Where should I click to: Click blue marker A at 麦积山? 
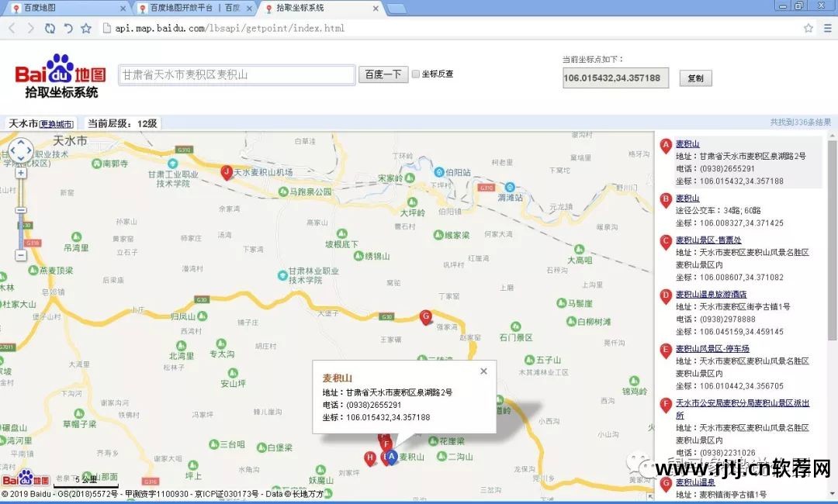pos(392,457)
